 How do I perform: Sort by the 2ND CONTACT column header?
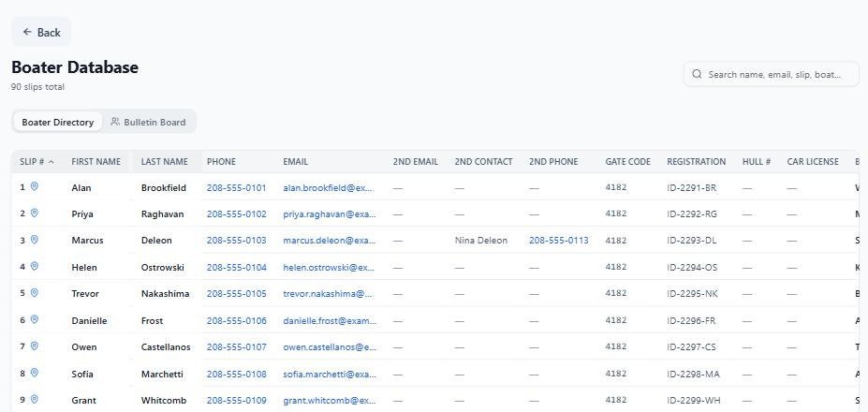484,162
